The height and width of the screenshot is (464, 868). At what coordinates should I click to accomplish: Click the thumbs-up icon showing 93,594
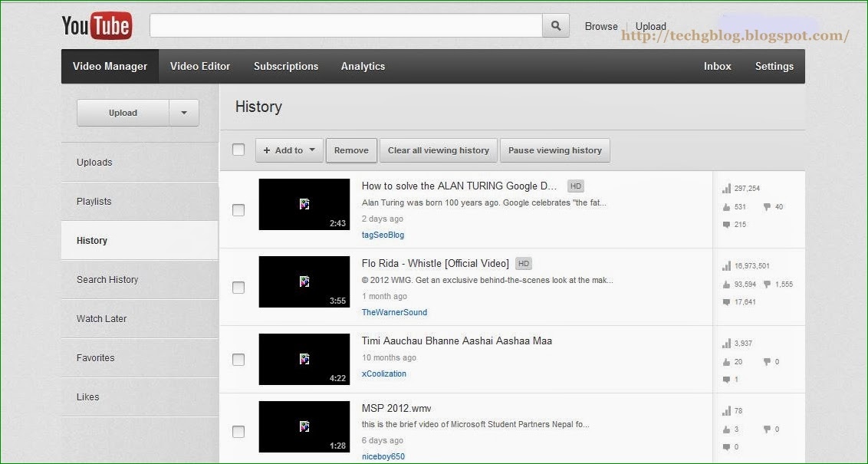(x=726, y=285)
